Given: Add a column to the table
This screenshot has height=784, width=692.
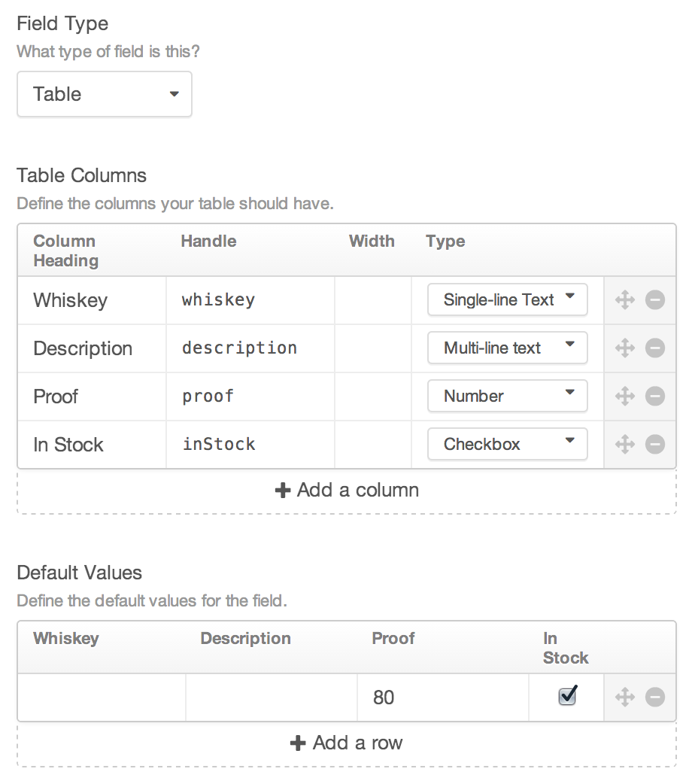Looking at the screenshot, I should coord(347,491).
